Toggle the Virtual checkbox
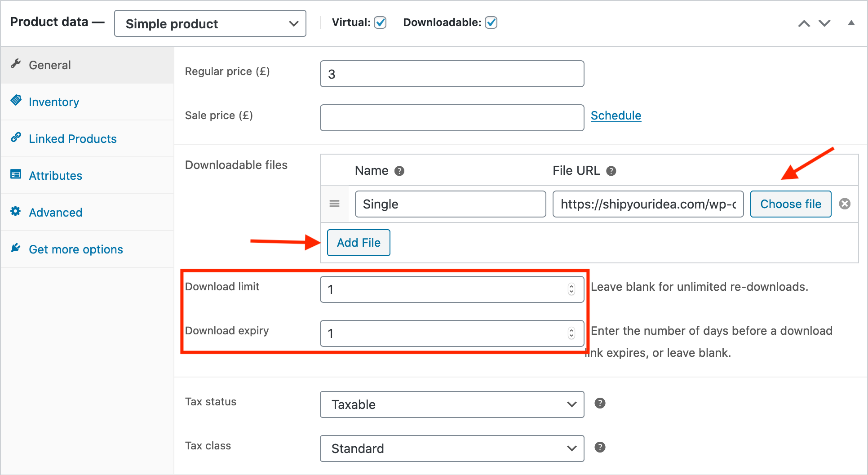 click(x=381, y=22)
